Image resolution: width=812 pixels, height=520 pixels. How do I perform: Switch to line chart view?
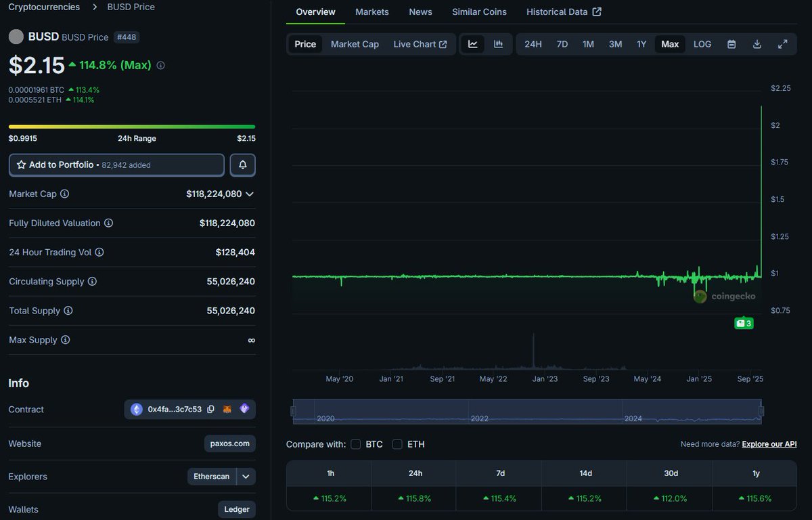pos(473,44)
